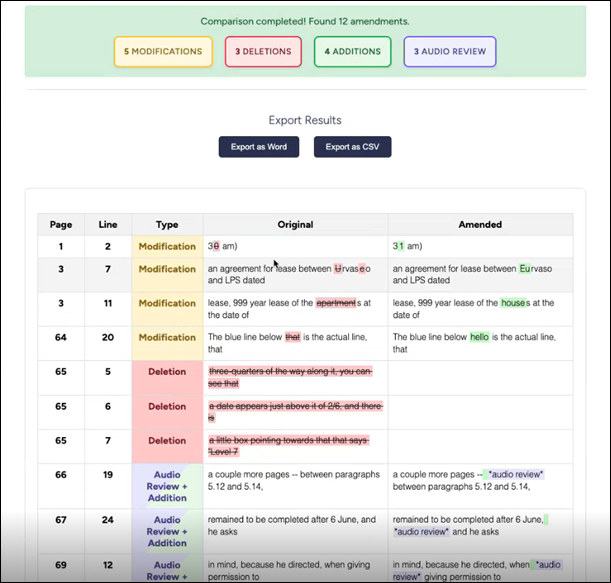Select Modification type cell for page 64 line 20
The height and width of the screenshot is (583, 611).
point(167,343)
